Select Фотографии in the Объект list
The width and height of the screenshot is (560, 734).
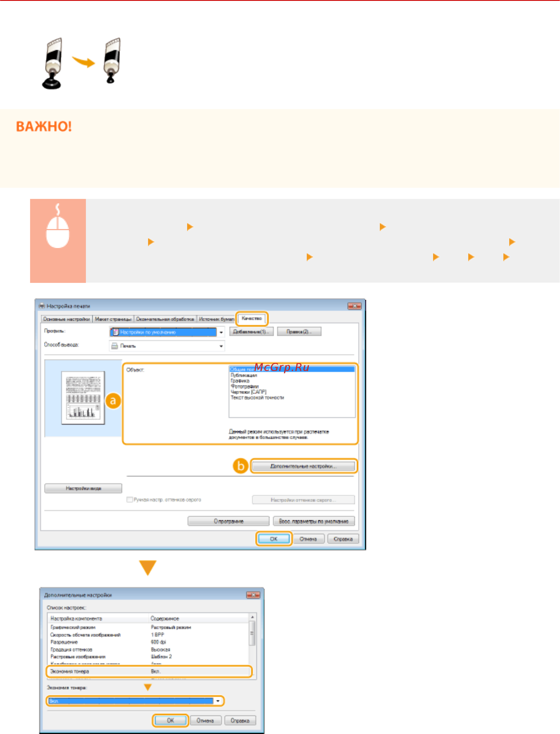244,386
